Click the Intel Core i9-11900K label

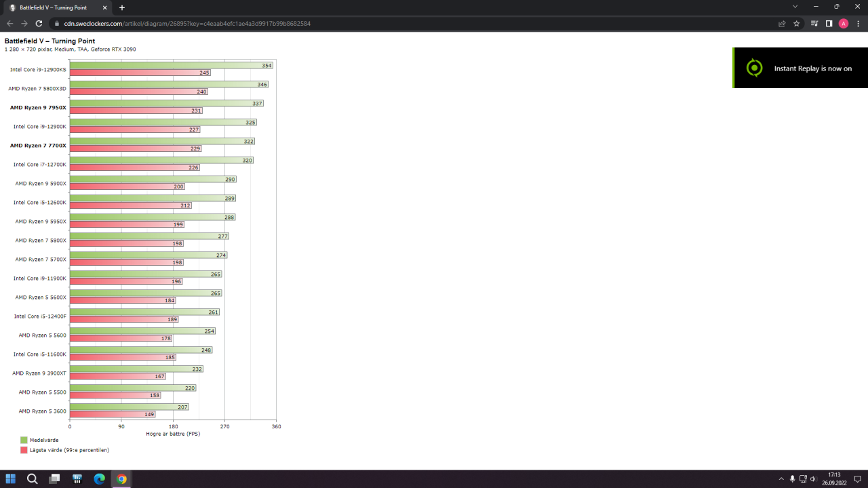click(40, 278)
